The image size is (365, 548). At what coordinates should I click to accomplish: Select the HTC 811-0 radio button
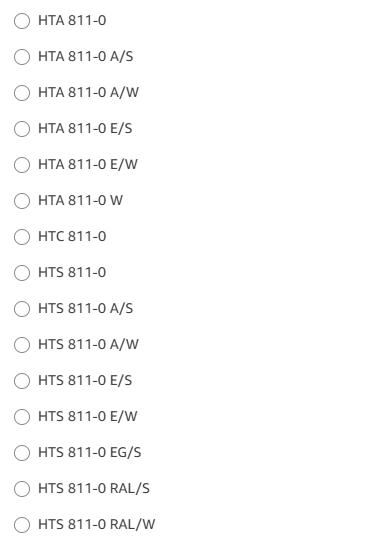click(x=22, y=237)
